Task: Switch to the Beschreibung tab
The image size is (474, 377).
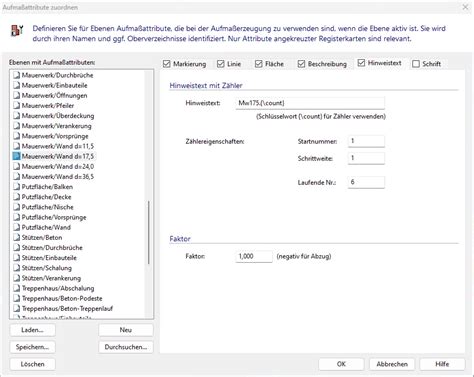Action: [327, 64]
